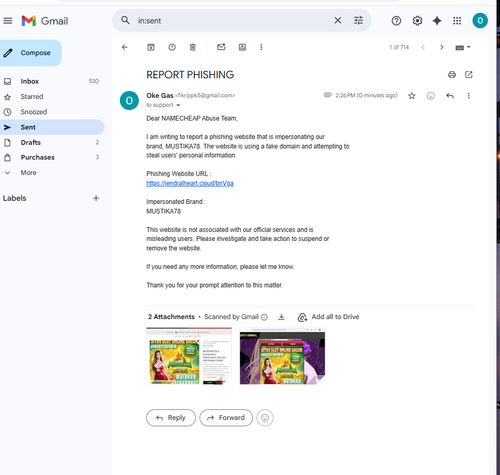Select the Sent folder
Screen dimensions: 500x475
pyautogui.click(x=52, y=127)
